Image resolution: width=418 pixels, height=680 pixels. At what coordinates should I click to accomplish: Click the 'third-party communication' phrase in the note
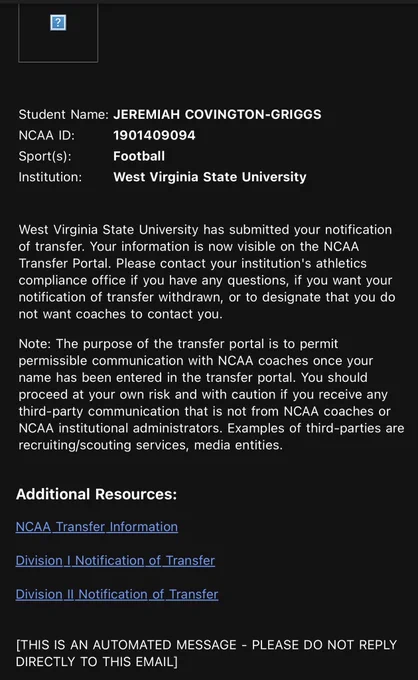[x=100, y=411]
